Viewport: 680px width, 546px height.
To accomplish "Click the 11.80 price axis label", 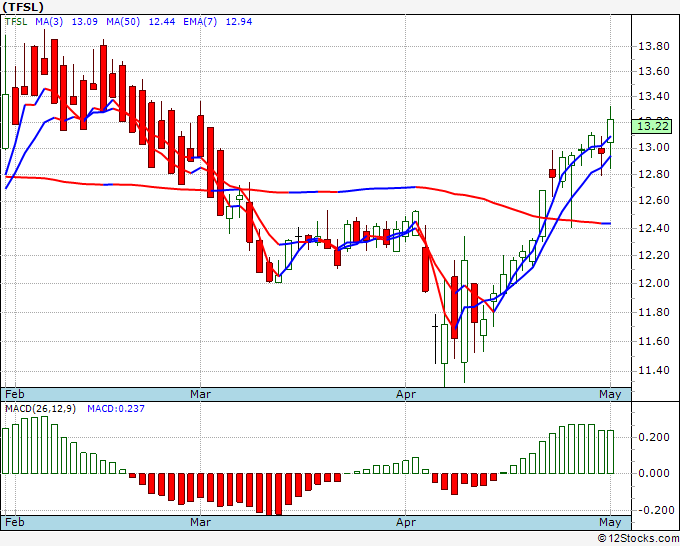I will (654, 312).
